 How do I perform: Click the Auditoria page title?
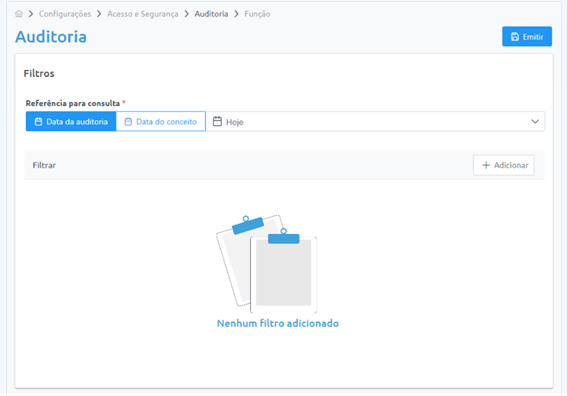click(x=51, y=37)
